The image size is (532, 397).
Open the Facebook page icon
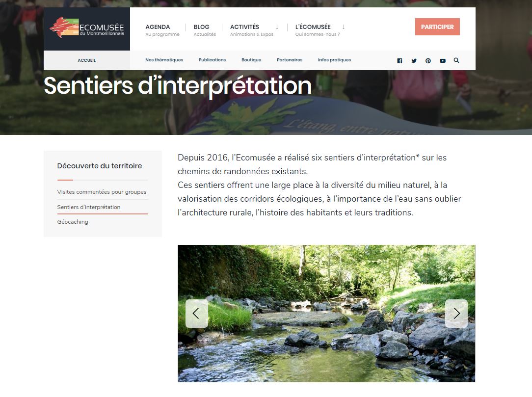[x=399, y=60]
